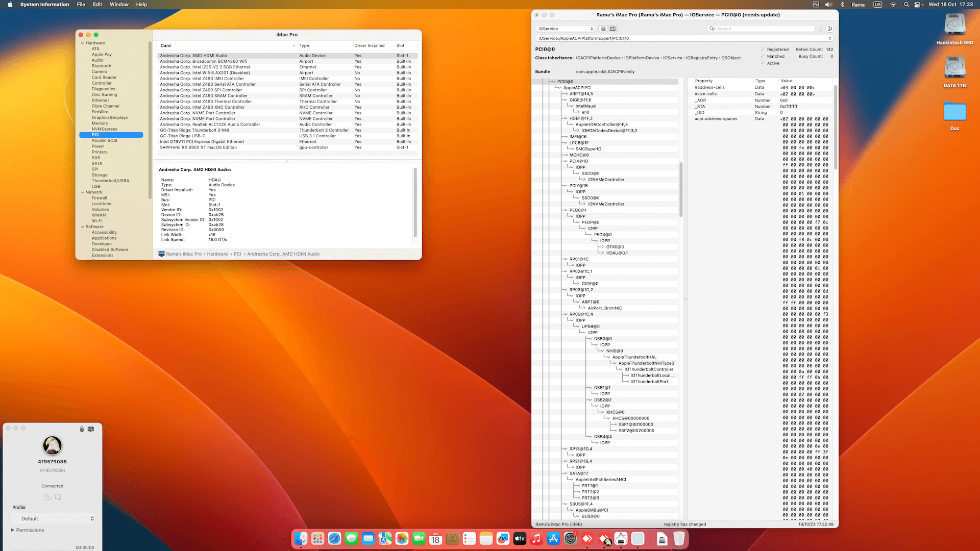Open Apple TV from the Dock

point(520,538)
